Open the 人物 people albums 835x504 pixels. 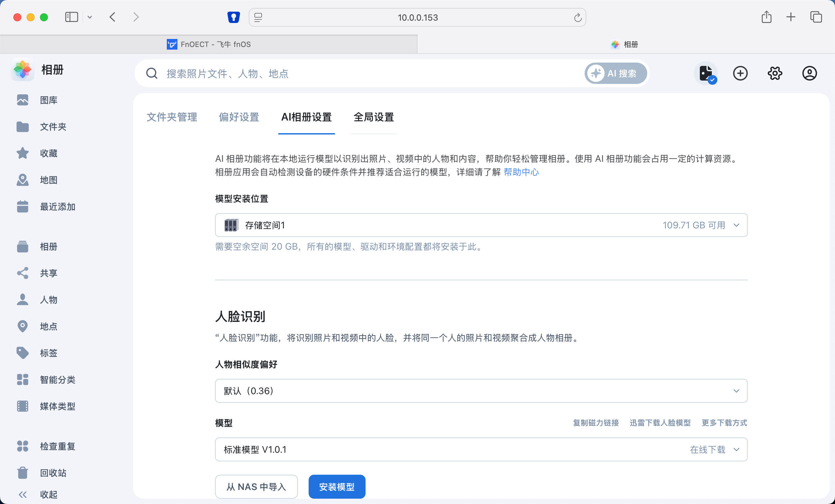coord(49,300)
